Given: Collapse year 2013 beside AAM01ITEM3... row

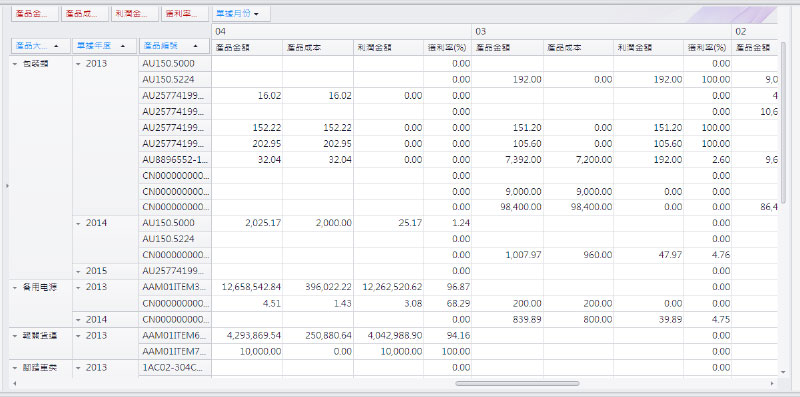Looking at the screenshot, I should 78,288.
